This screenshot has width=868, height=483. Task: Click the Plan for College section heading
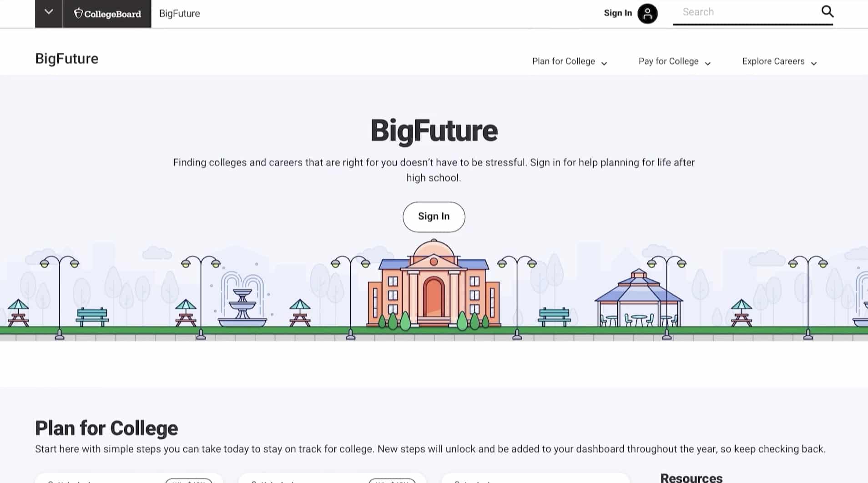(106, 428)
